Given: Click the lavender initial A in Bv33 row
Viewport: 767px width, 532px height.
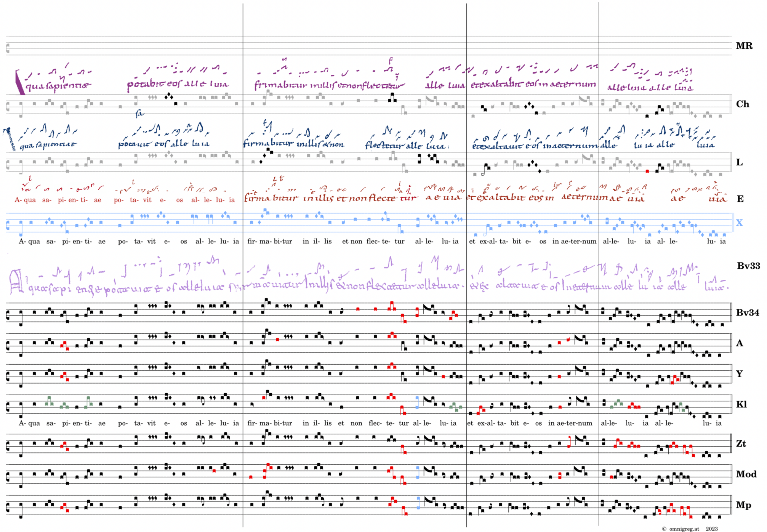Looking at the screenshot, I should tap(16, 282).
